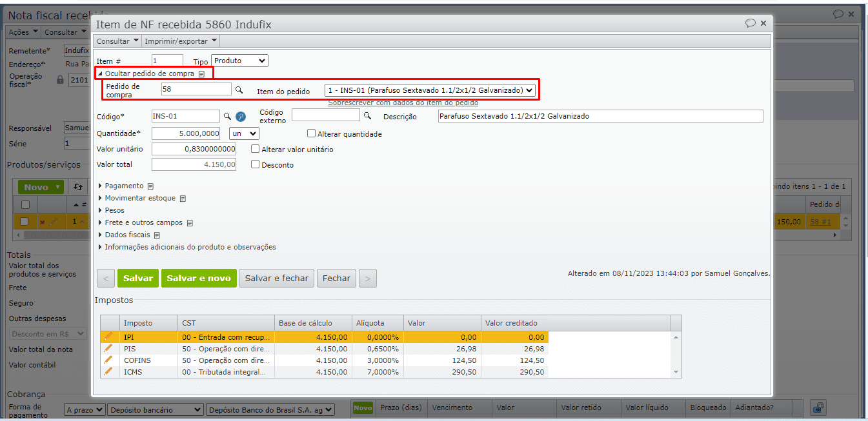Open Depósito bancário dropdown in background
Viewport: 868px width, 421px height.
[156, 409]
